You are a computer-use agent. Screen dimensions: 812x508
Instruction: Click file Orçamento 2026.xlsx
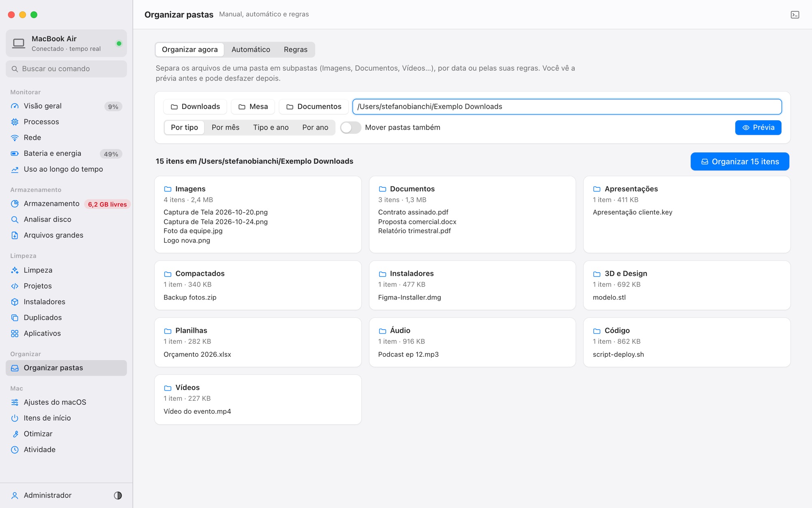coord(197,354)
